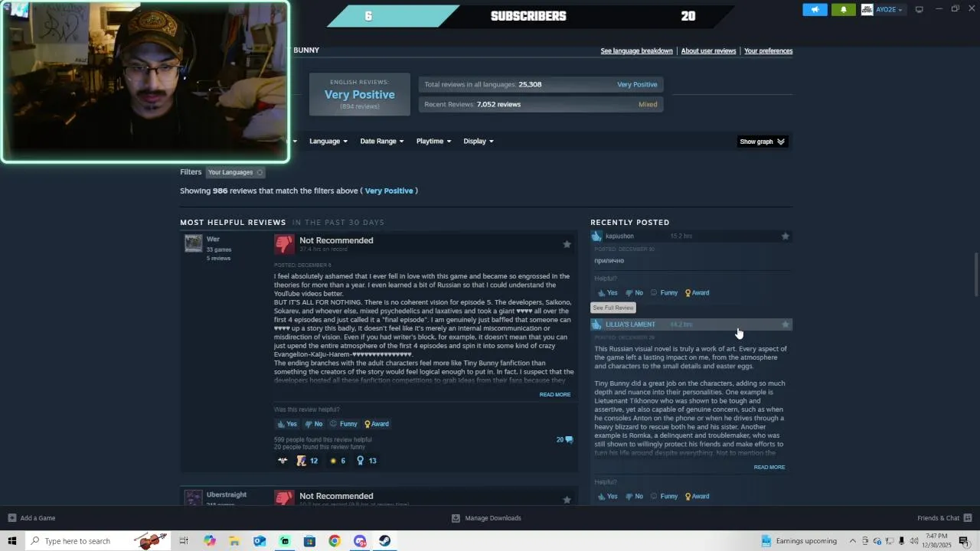This screenshot has width=980, height=551.
Task: Click award icon with count 12
Action: (x=307, y=461)
